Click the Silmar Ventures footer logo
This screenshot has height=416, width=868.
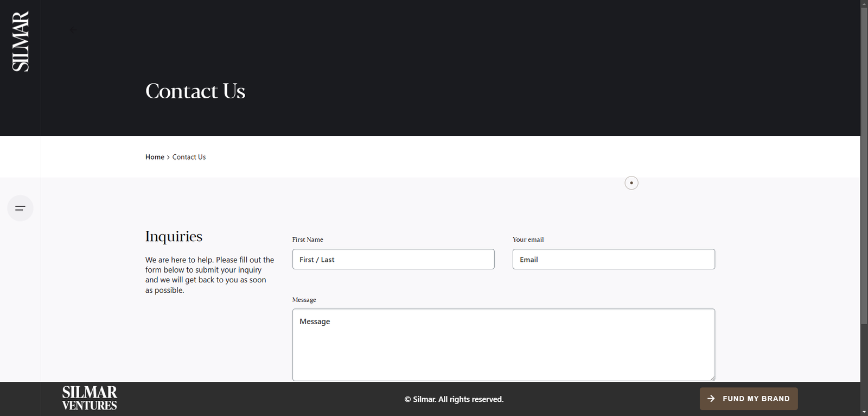click(90, 399)
